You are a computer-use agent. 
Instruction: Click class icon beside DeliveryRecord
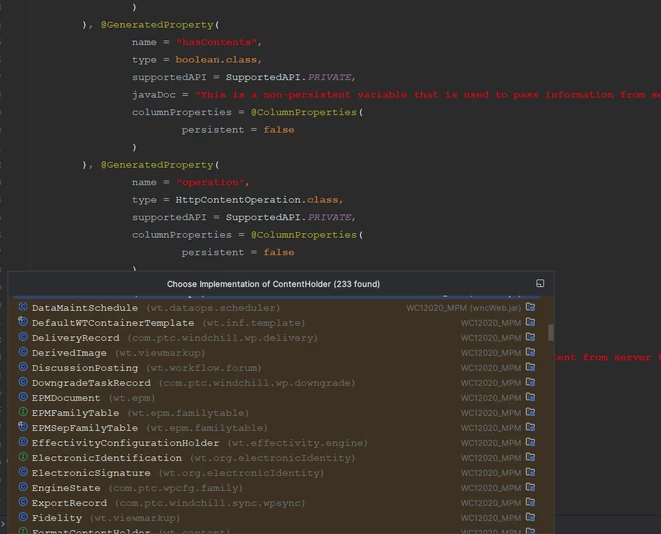click(23, 337)
